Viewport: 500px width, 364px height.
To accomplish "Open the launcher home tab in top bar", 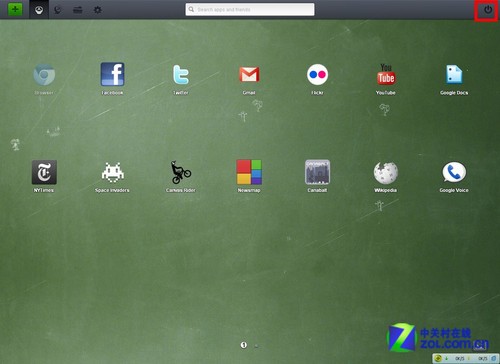I will [39, 10].
